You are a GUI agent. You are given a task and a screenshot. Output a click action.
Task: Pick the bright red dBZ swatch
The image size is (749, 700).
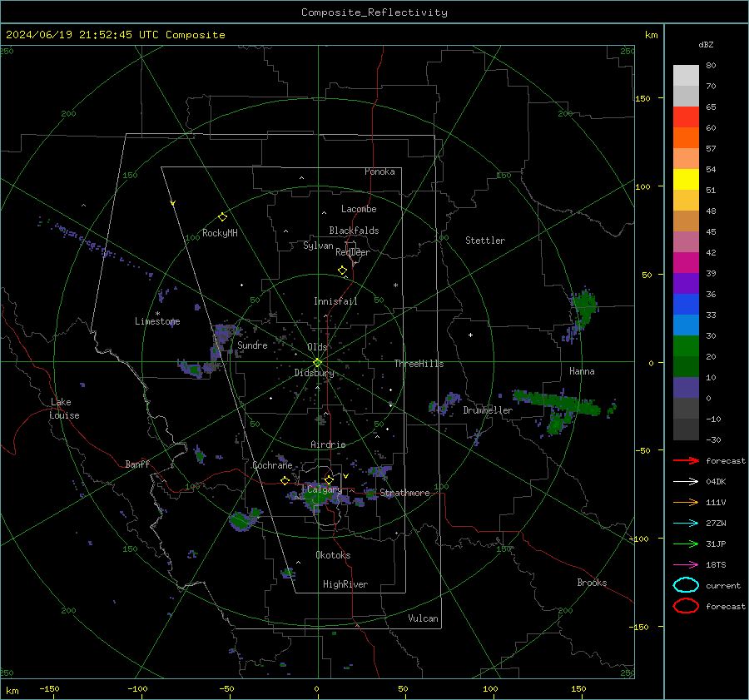686,117
